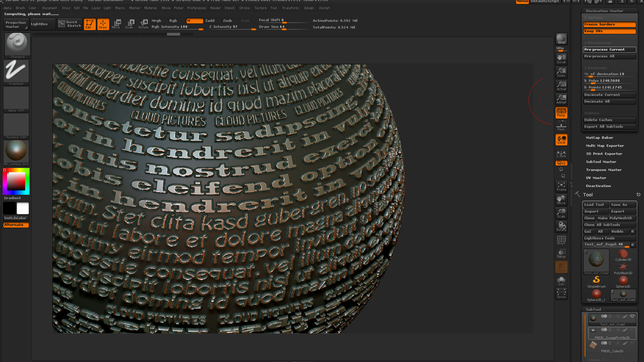Toggle L.Sym local symmetry
This screenshot has width=644, height=362.
click(x=561, y=154)
